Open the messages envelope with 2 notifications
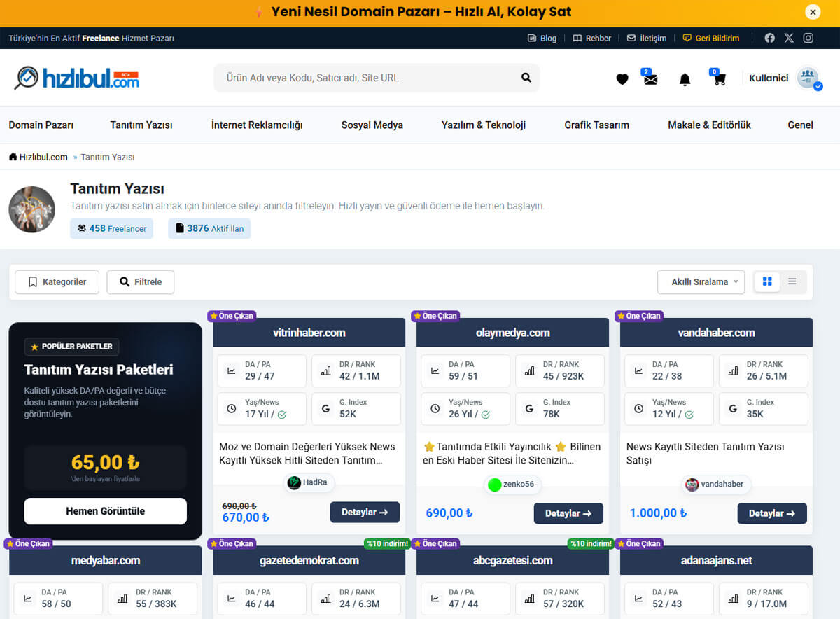The width and height of the screenshot is (840, 619). coord(650,79)
